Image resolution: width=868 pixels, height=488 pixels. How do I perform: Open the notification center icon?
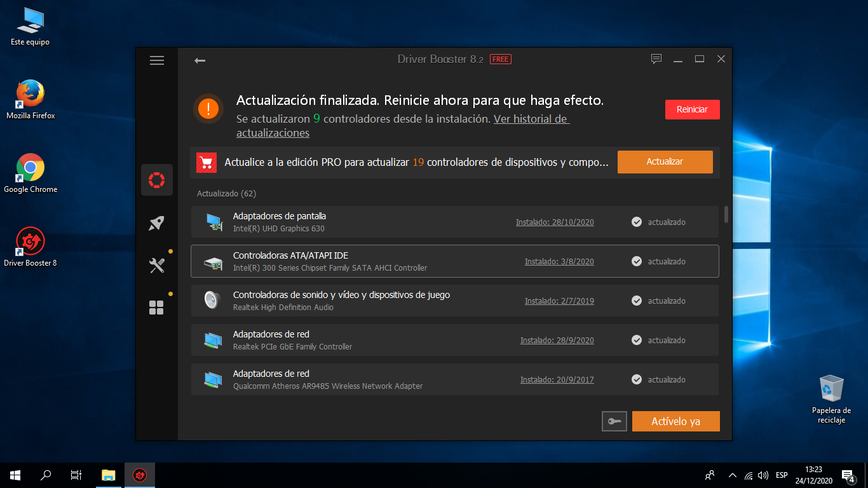(848, 475)
